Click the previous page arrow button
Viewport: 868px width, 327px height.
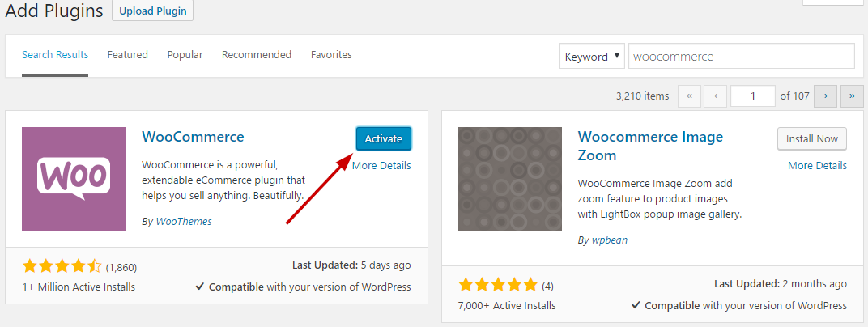(716, 96)
